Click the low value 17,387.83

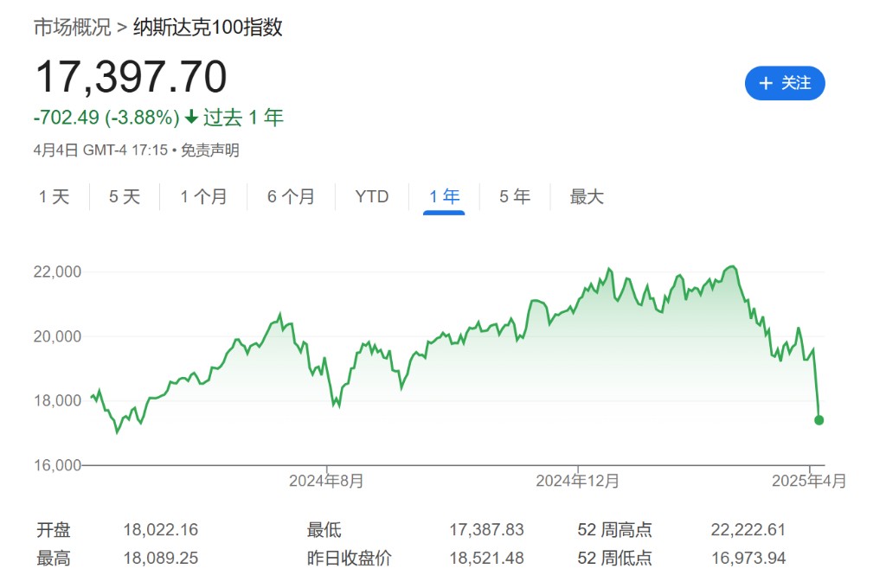(486, 530)
